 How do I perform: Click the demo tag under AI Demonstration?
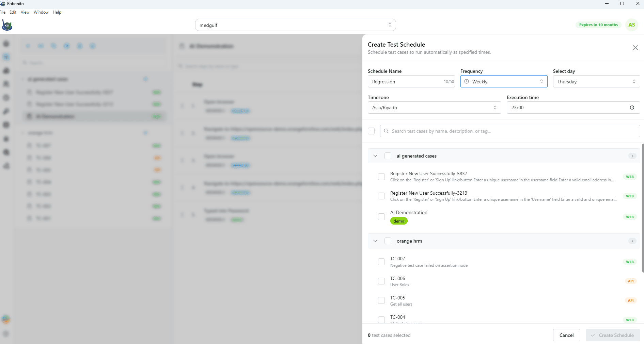[398, 221]
